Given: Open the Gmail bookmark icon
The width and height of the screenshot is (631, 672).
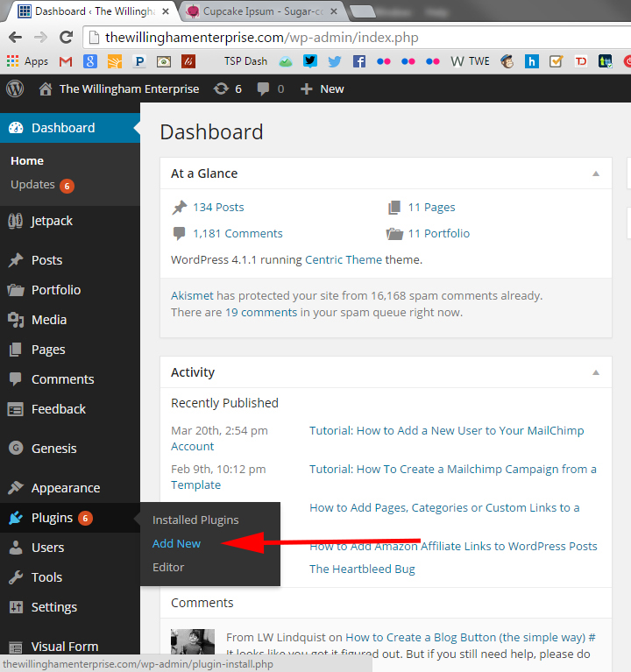Looking at the screenshot, I should pos(66,61).
